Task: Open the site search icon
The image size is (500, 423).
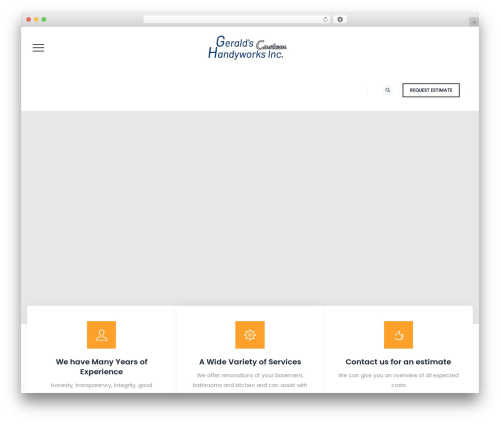Action: [x=387, y=90]
